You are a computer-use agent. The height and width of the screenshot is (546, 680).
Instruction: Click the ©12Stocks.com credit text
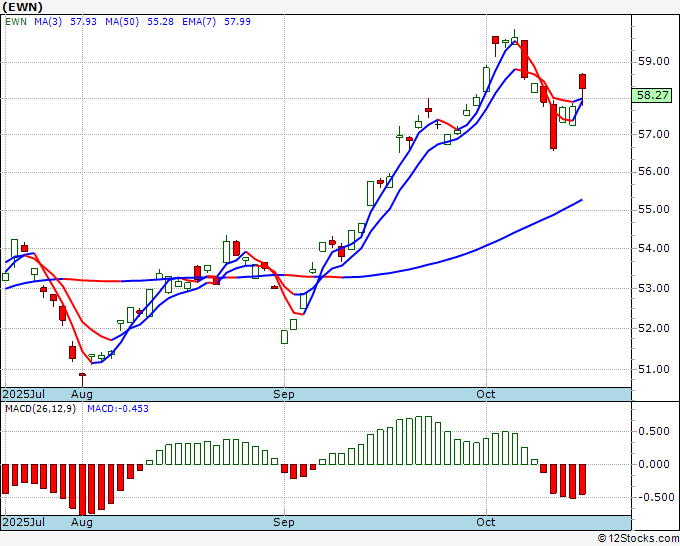[x=638, y=539]
